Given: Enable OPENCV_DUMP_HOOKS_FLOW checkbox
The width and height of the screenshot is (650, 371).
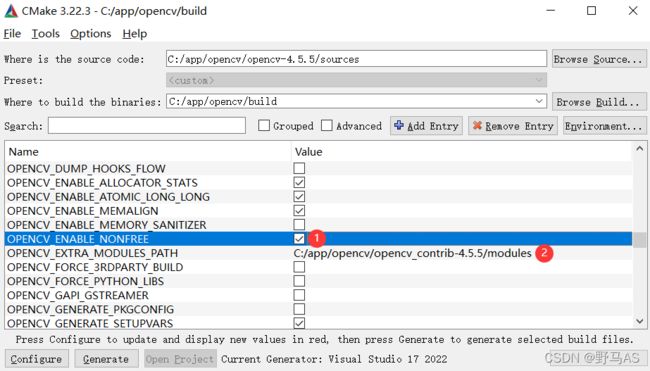Looking at the screenshot, I should pyautogui.click(x=299, y=168).
